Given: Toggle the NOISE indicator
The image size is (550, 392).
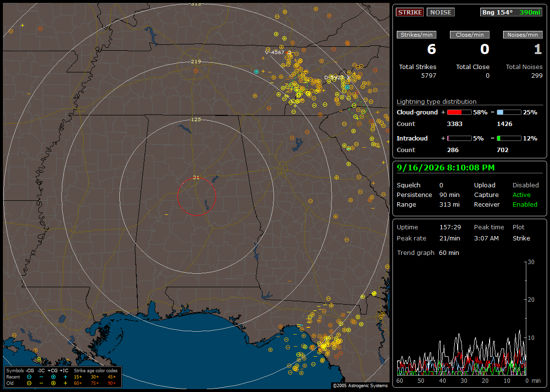Looking at the screenshot, I should (x=441, y=12).
